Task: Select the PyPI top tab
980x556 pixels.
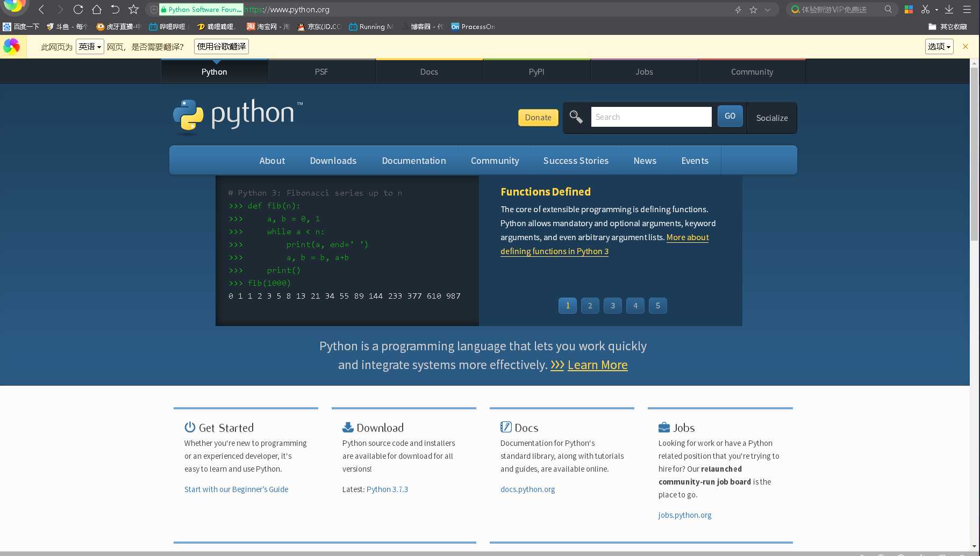Action: pyautogui.click(x=537, y=71)
